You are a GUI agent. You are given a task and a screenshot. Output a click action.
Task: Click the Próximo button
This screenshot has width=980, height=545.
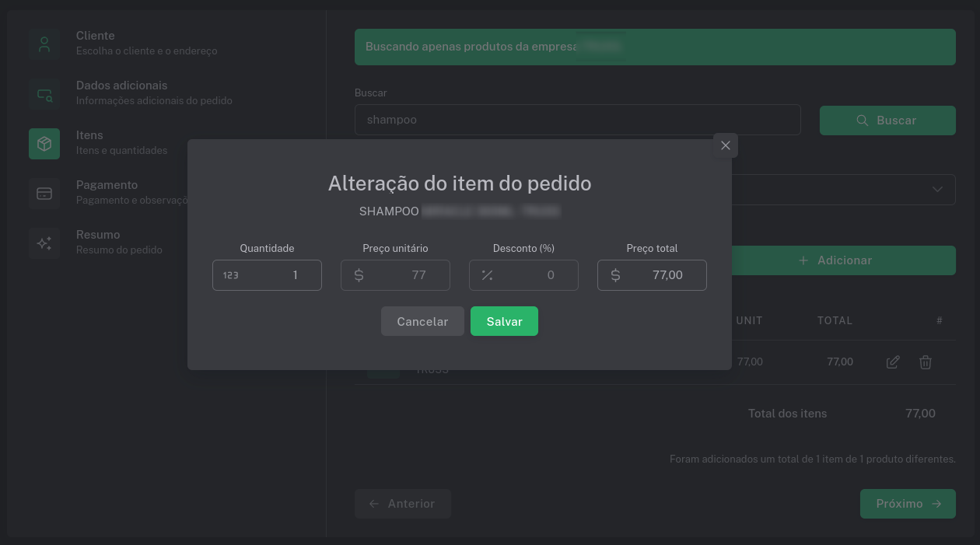[x=908, y=504]
